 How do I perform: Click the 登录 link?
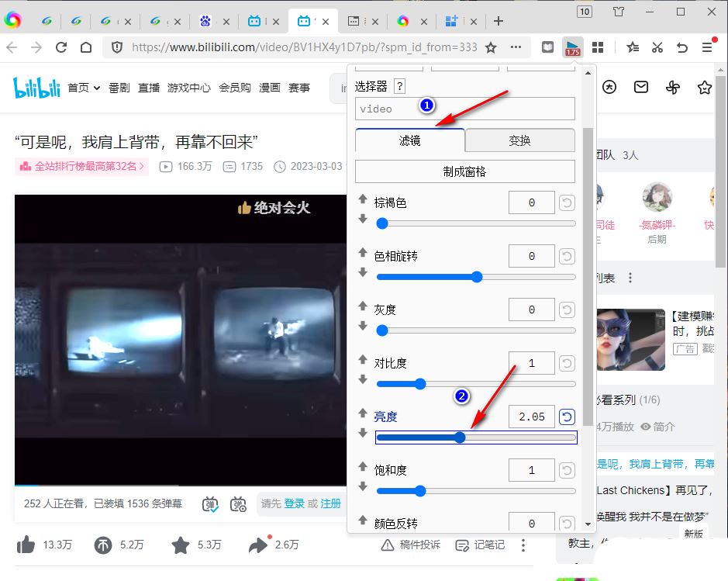[295, 503]
